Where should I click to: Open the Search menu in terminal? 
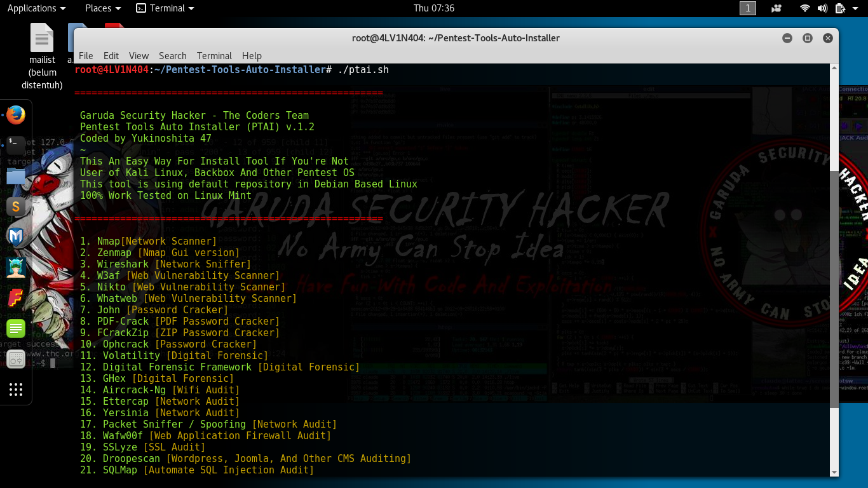coord(173,56)
